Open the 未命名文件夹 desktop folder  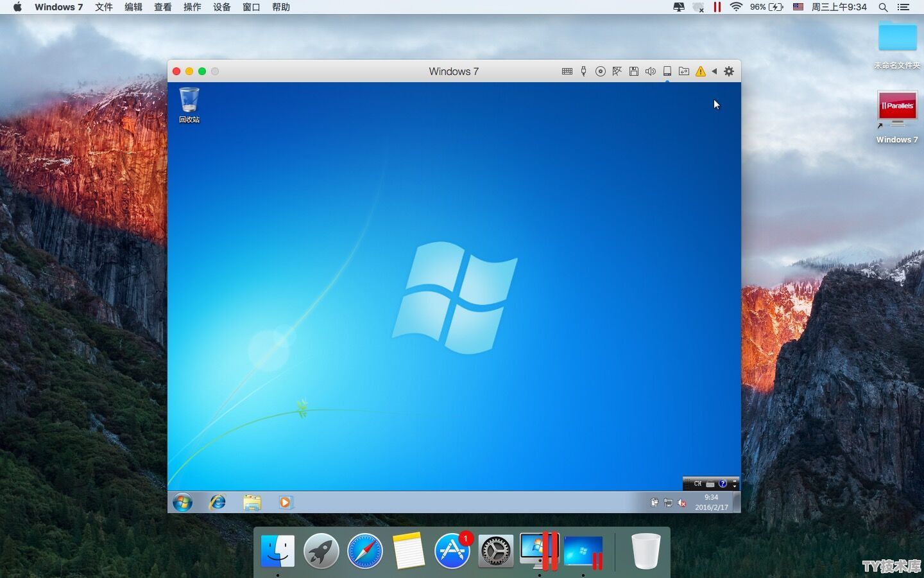tap(897, 44)
